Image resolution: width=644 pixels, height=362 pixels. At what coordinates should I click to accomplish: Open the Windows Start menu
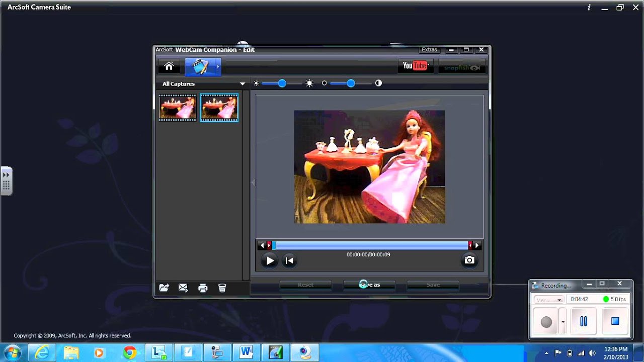(x=12, y=353)
